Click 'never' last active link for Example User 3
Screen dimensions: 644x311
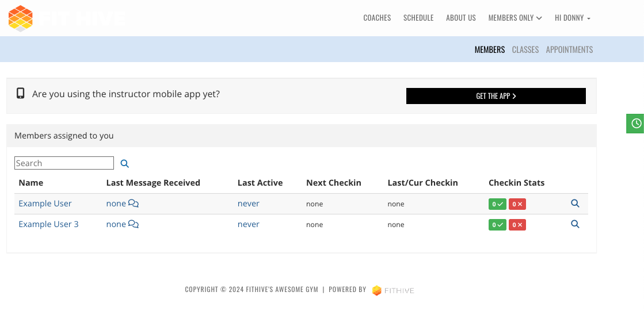pos(249,224)
